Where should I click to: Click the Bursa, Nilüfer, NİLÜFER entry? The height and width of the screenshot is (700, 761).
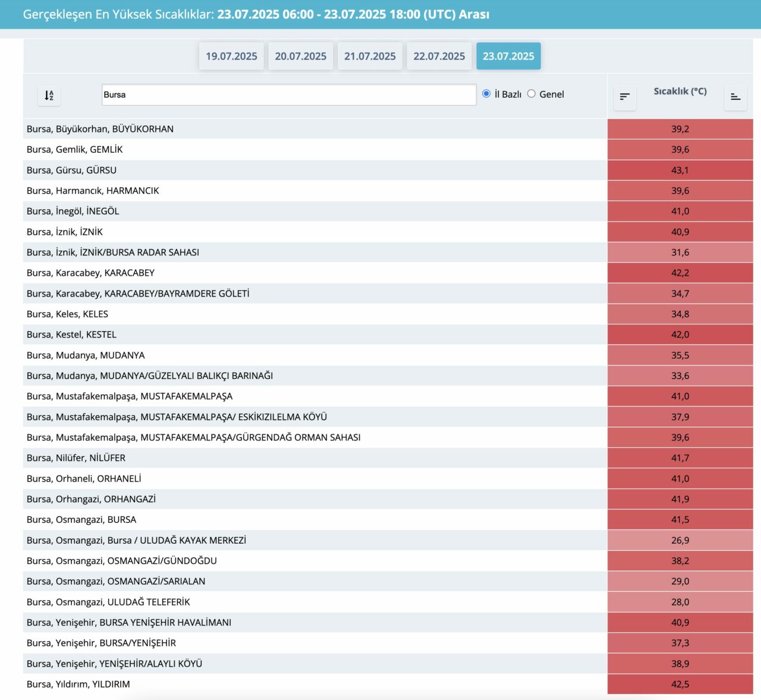76,458
